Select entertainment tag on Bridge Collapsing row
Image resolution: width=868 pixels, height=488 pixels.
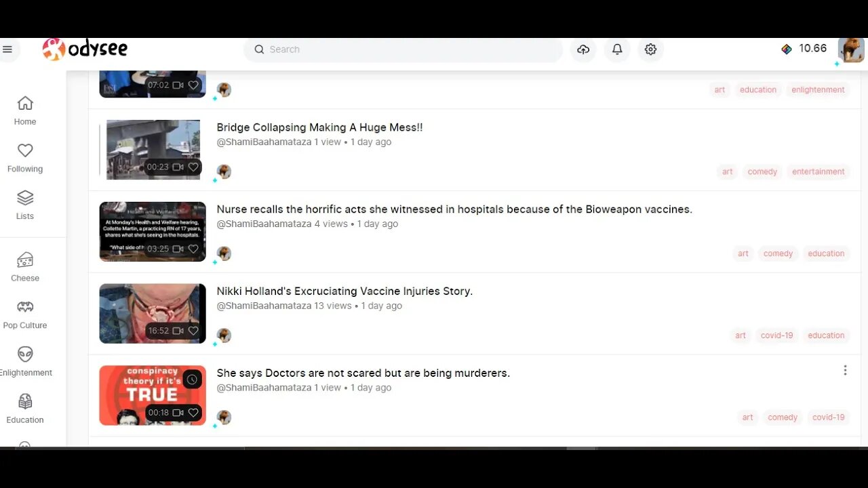click(818, 171)
